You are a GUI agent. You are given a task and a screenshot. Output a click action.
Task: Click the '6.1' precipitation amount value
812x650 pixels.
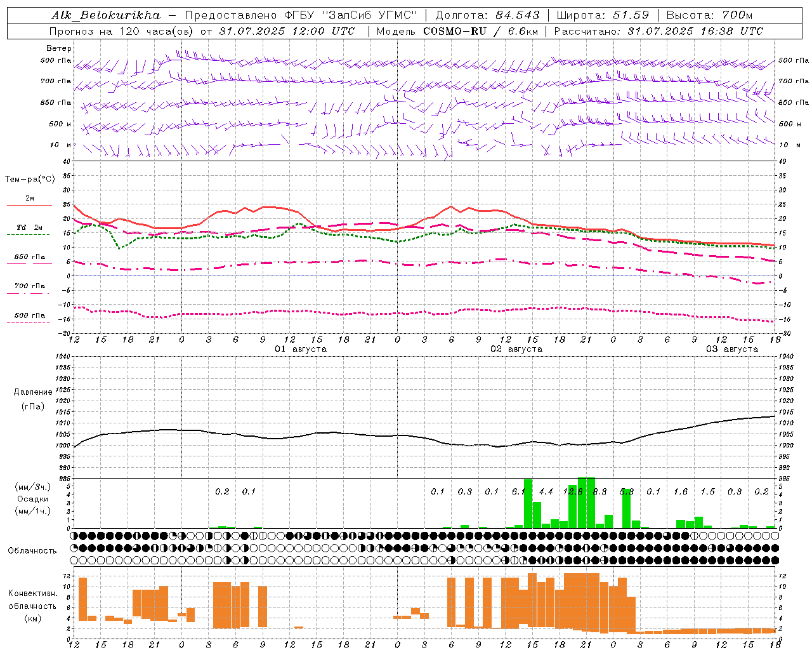pyautogui.click(x=519, y=492)
